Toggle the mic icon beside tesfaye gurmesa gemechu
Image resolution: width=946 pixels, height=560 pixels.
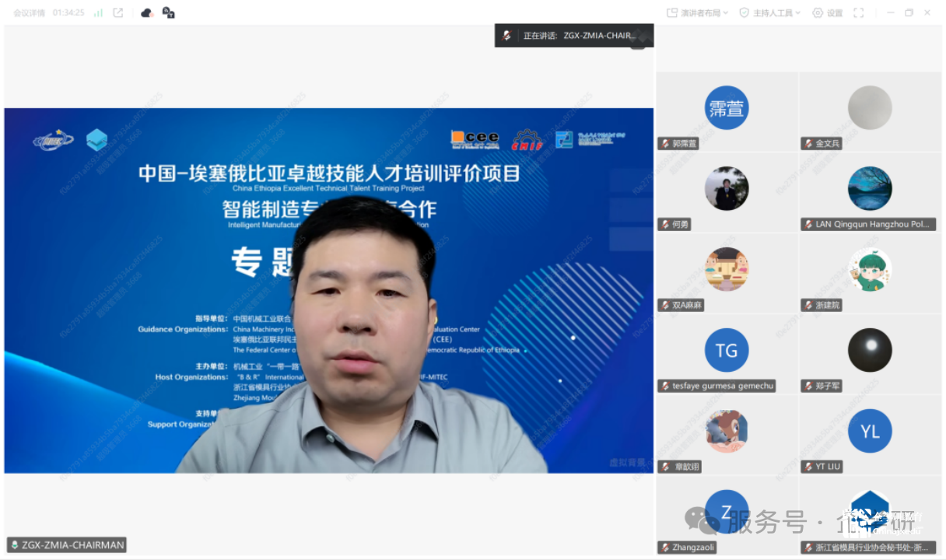tap(664, 386)
